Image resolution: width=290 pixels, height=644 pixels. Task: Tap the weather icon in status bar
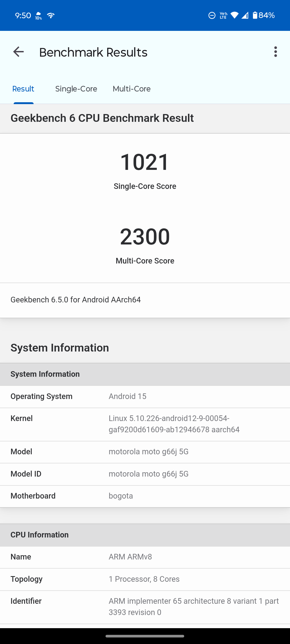click(38, 16)
